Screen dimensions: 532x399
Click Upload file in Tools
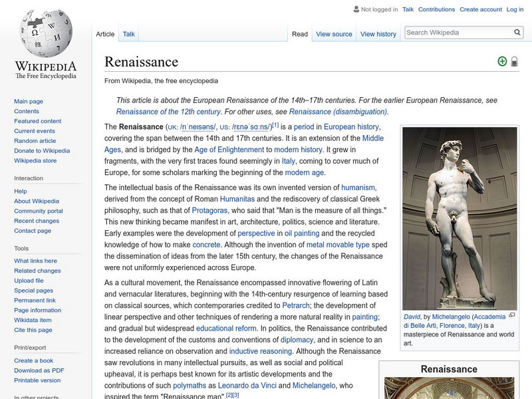click(x=29, y=280)
